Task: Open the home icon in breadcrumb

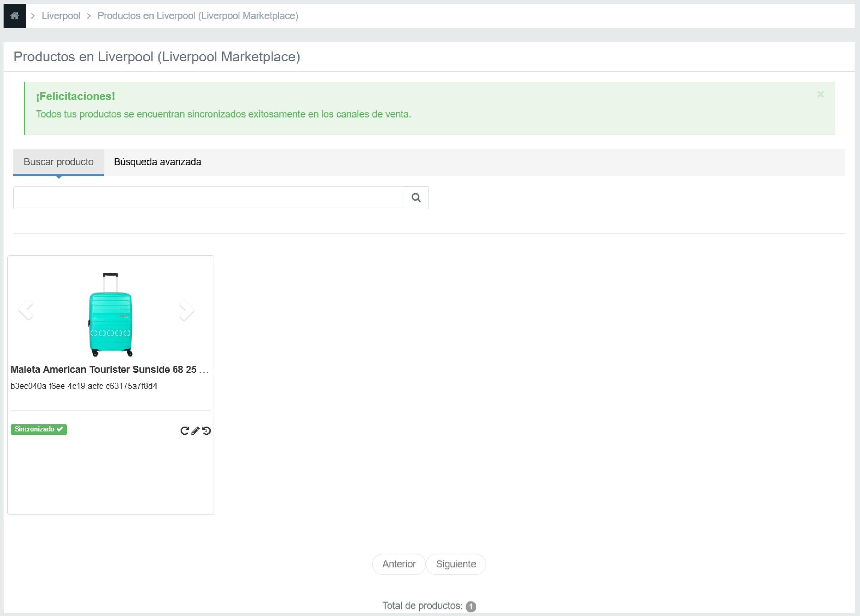Action: click(14, 16)
